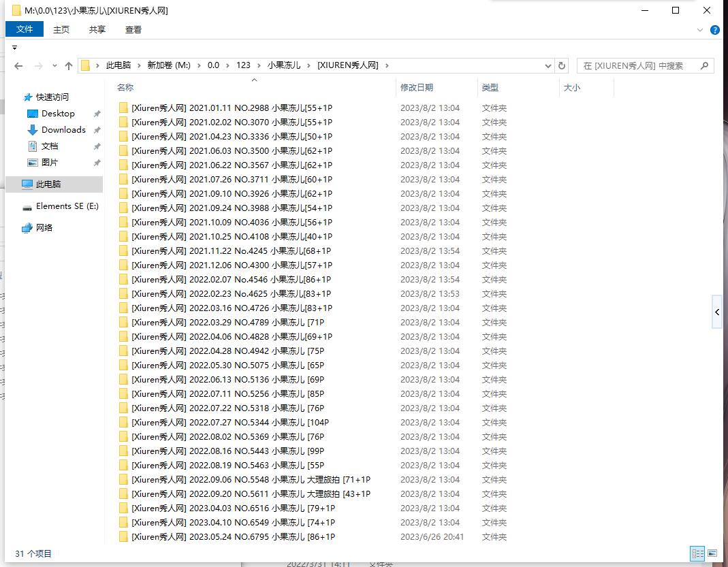Select the NO.5611 大理旅拍 folder name

251,494
